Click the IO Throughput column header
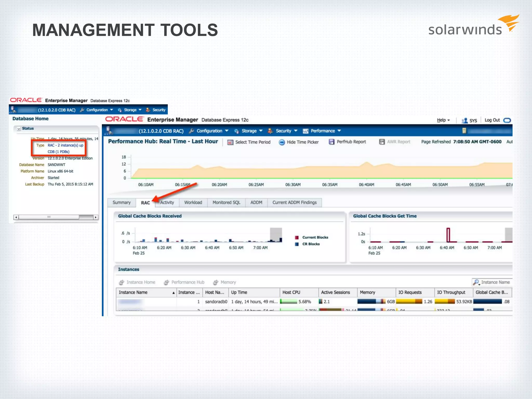 point(454,292)
